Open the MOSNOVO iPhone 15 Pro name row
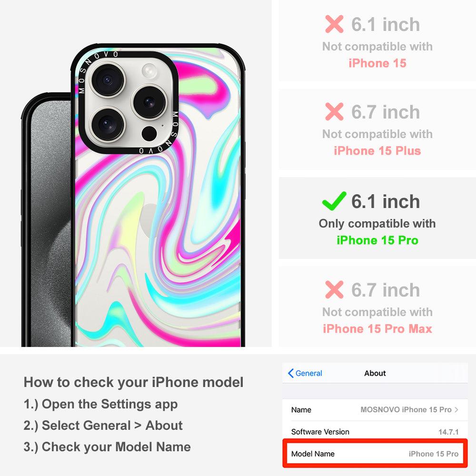This screenshot has width=476, height=476. (x=375, y=409)
